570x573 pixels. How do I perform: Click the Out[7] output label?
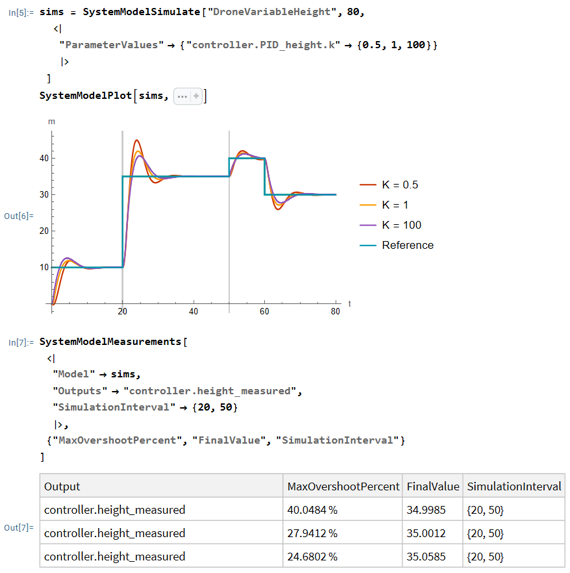click(x=19, y=528)
